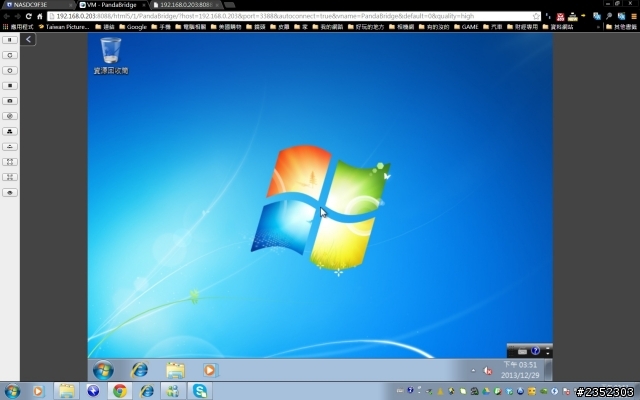Click the keyboard icon on the VM language bar
This screenshot has width=640, height=400.
pyautogui.click(x=522, y=351)
